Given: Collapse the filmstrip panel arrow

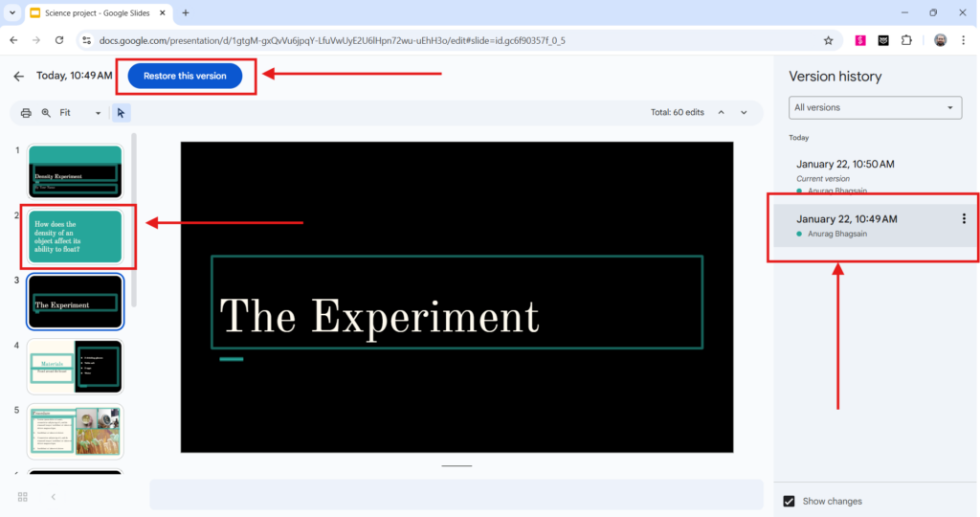Looking at the screenshot, I should (x=53, y=497).
